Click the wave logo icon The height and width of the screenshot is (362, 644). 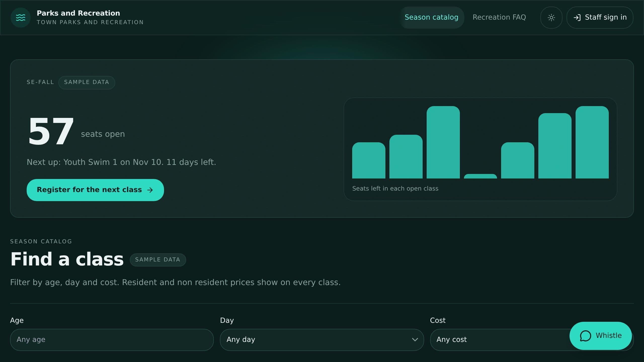pyautogui.click(x=21, y=18)
